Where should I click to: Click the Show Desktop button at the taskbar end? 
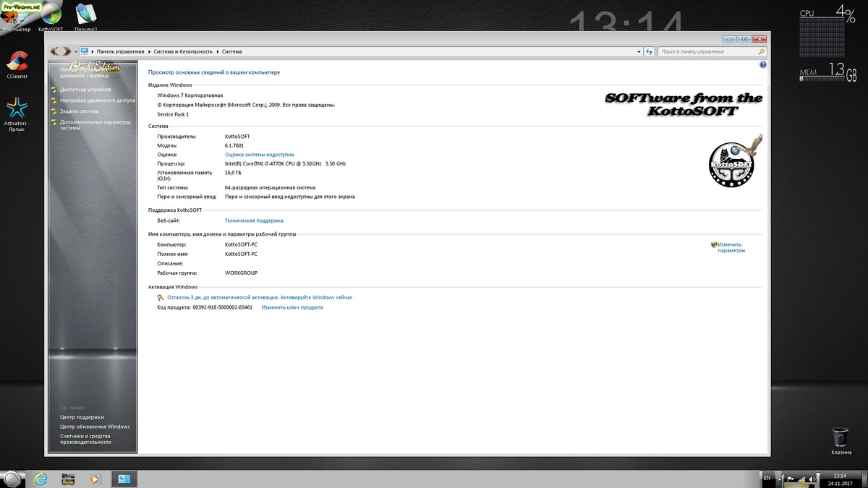pyautogui.click(x=863, y=479)
